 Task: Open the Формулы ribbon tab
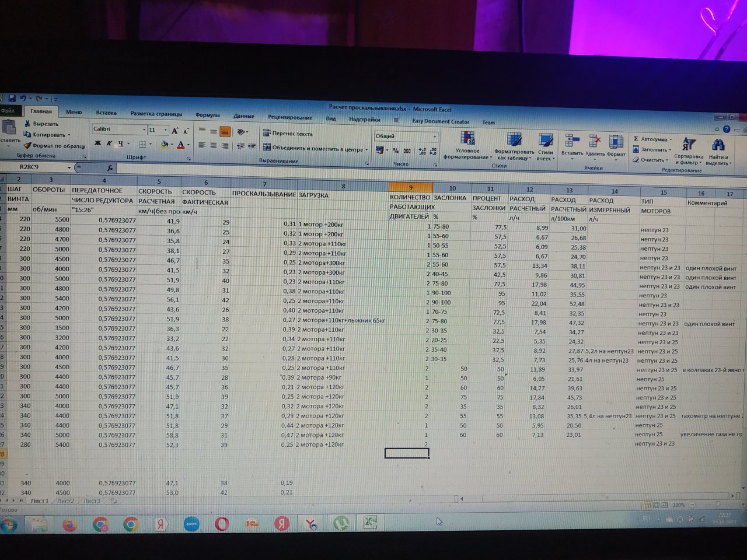click(x=207, y=115)
